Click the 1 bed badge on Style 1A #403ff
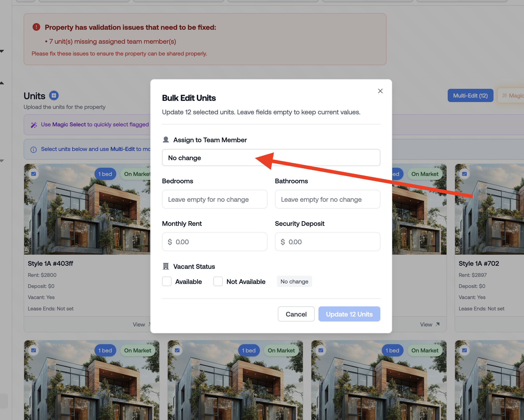Viewport: 524px width, 420px height. click(x=105, y=174)
